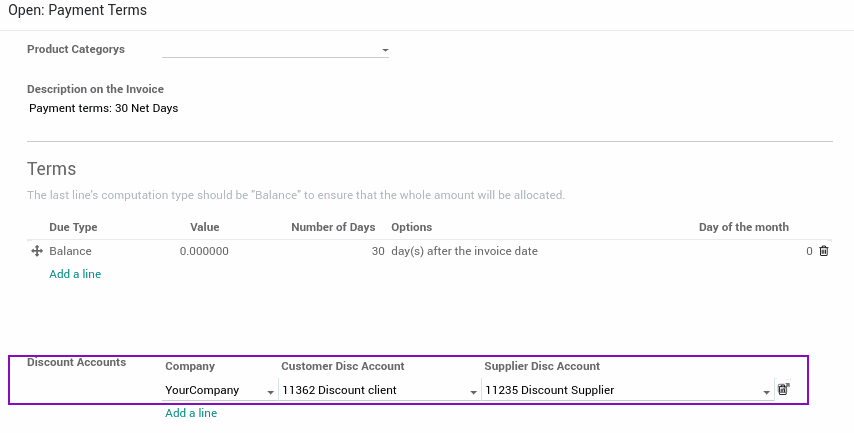854x433 pixels.
Task: Expand the YourCompany company selector
Action: (220, 390)
